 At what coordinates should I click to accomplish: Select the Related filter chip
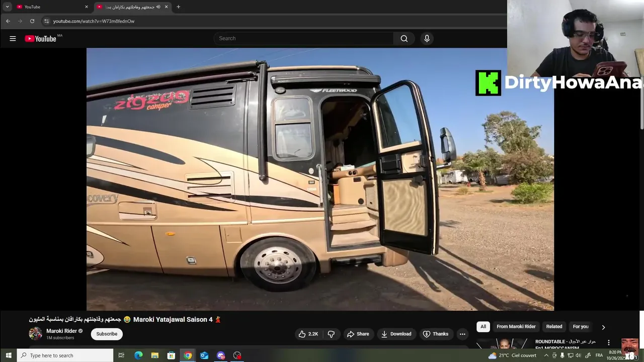click(x=554, y=326)
